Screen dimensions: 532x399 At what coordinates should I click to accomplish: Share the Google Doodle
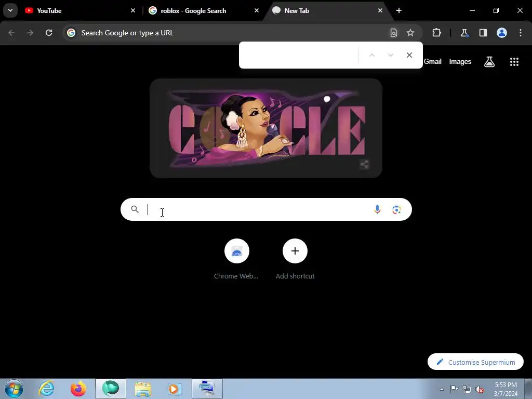364,165
